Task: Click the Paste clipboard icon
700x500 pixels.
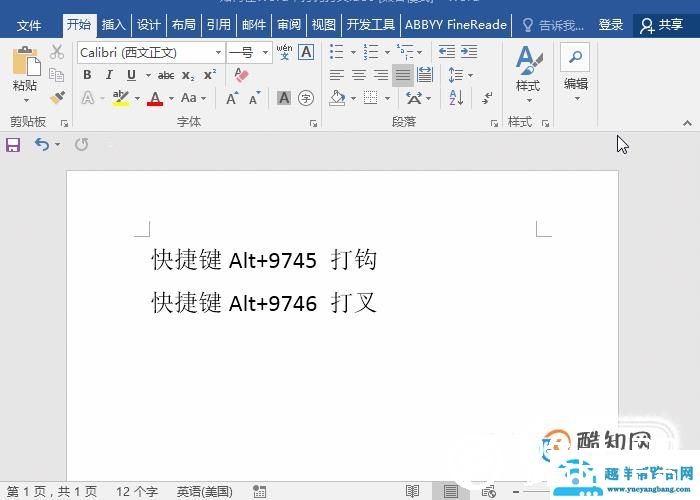Action: click(x=25, y=62)
